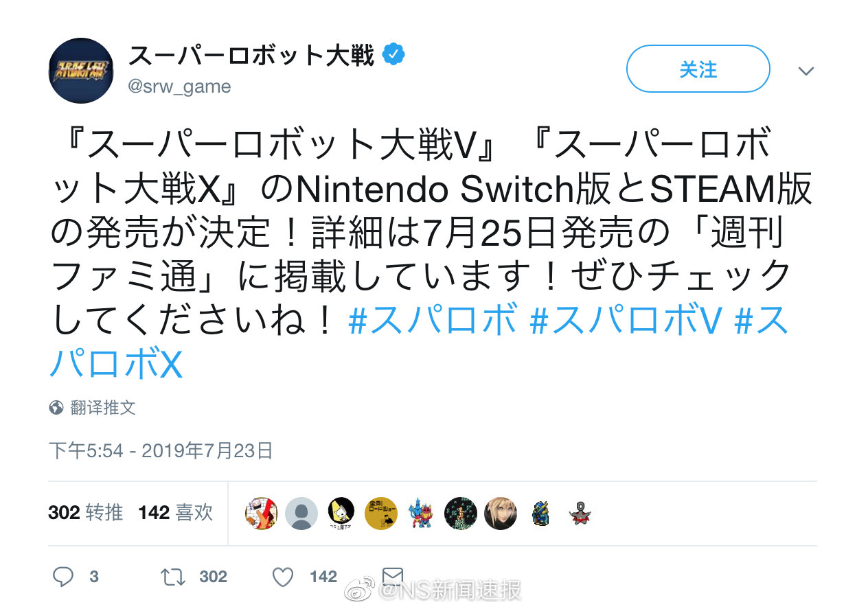
Task: Open the @srw_game handle link
Action: (180, 87)
